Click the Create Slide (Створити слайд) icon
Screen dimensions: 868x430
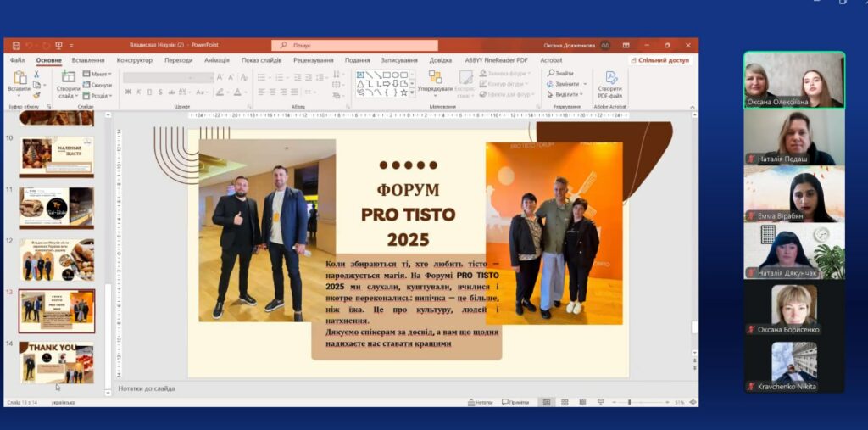(68, 79)
